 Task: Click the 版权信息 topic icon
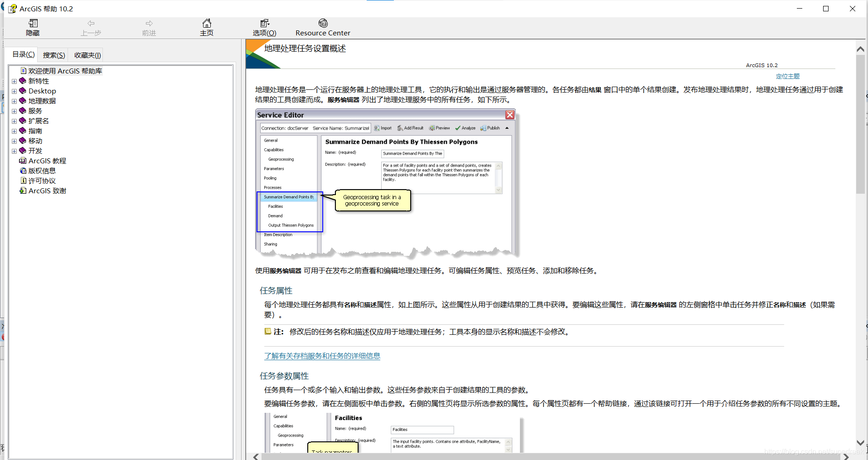click(23, 171)
